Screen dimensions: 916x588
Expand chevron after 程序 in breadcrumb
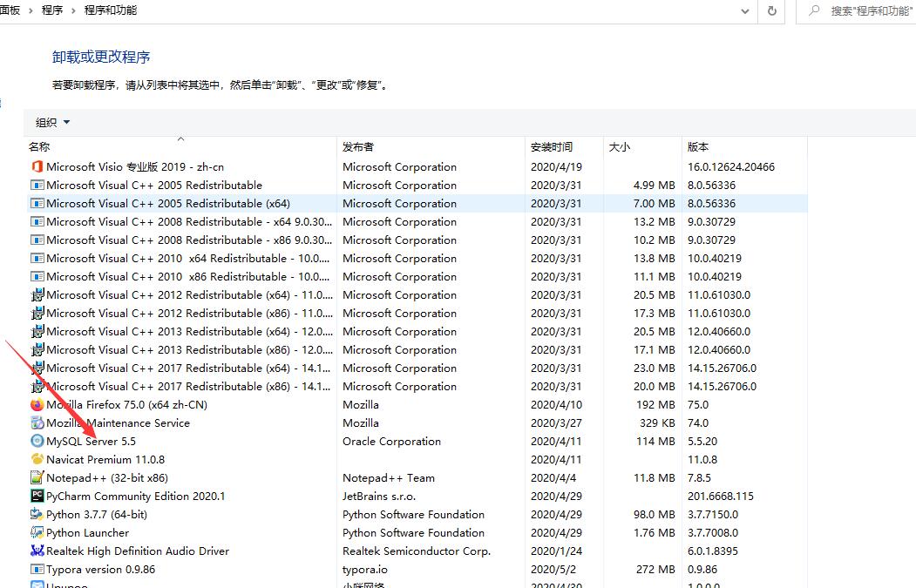[73, 10]
